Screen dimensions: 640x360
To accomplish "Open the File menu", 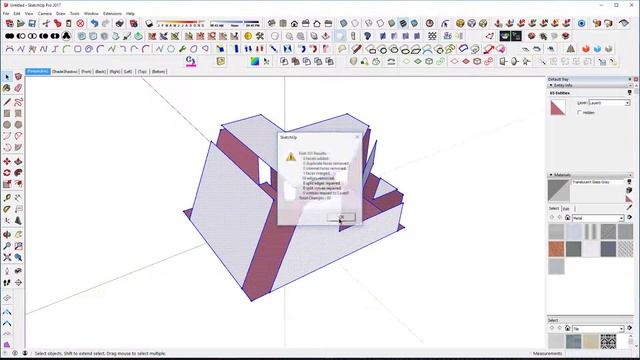I will [x=6, y=13].
